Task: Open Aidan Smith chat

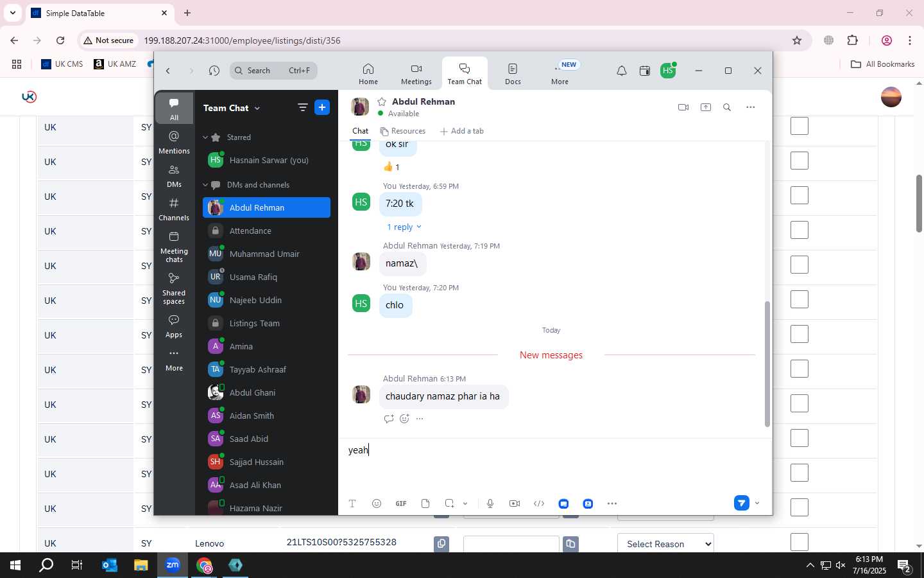Action: click(266, 416)
